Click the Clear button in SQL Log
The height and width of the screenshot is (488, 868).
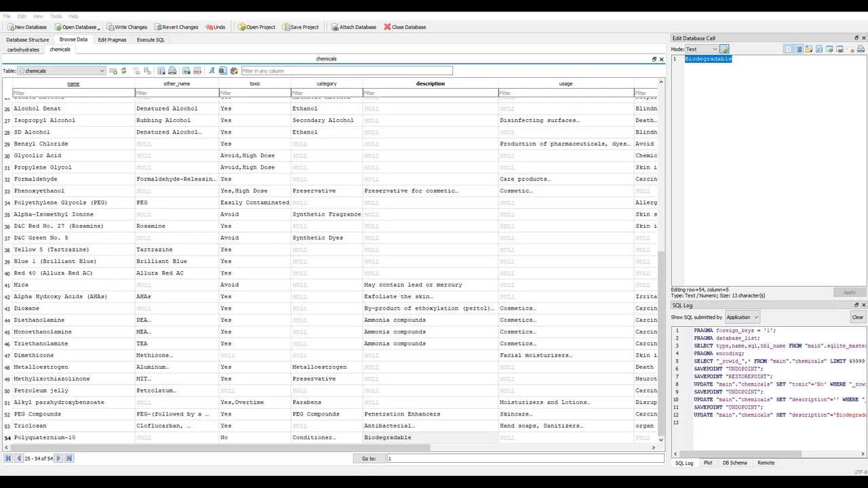(858, 317)
